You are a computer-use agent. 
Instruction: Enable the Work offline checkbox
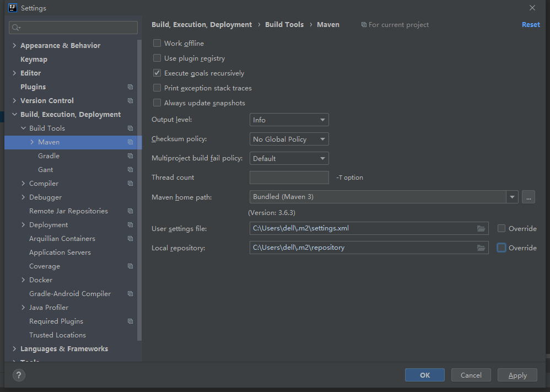[157, 44]
